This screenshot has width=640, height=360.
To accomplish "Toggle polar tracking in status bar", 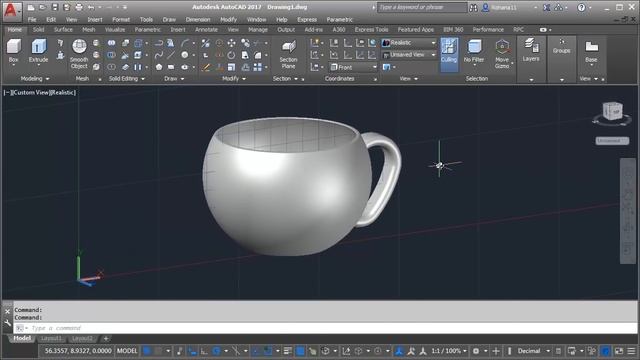I will click(x=217, y=351).
